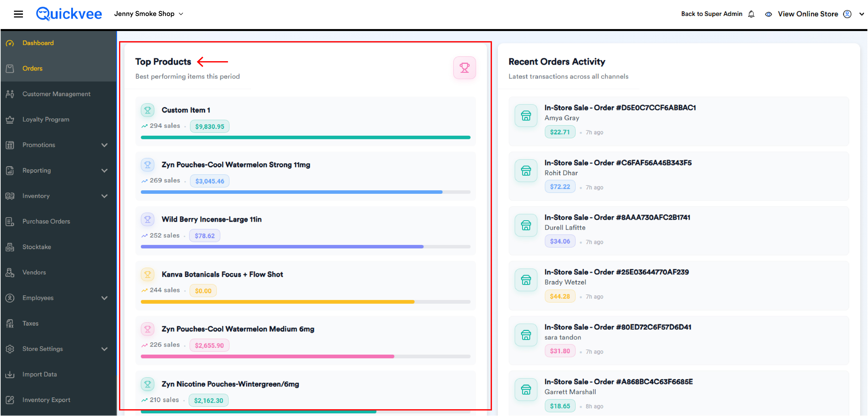Click the Custom Item 1 green progress bar

click(305, 138)
